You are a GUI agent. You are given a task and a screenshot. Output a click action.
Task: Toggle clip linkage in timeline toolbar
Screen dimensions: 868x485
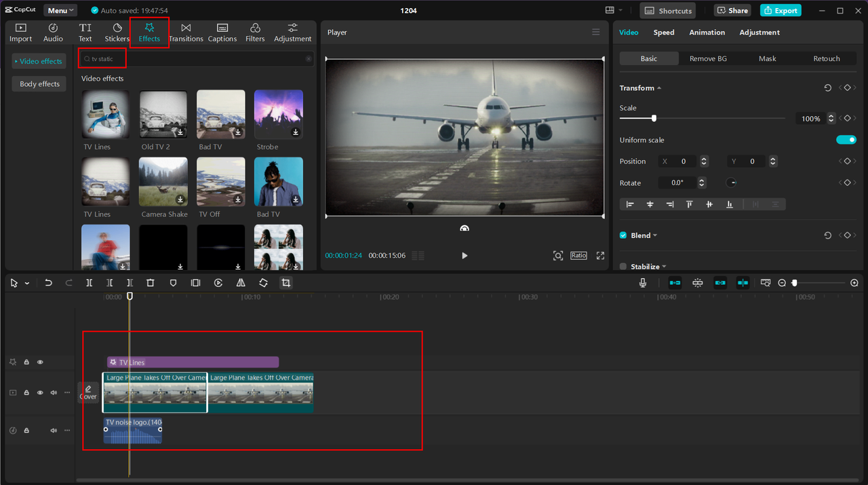(x=720, y=283)
